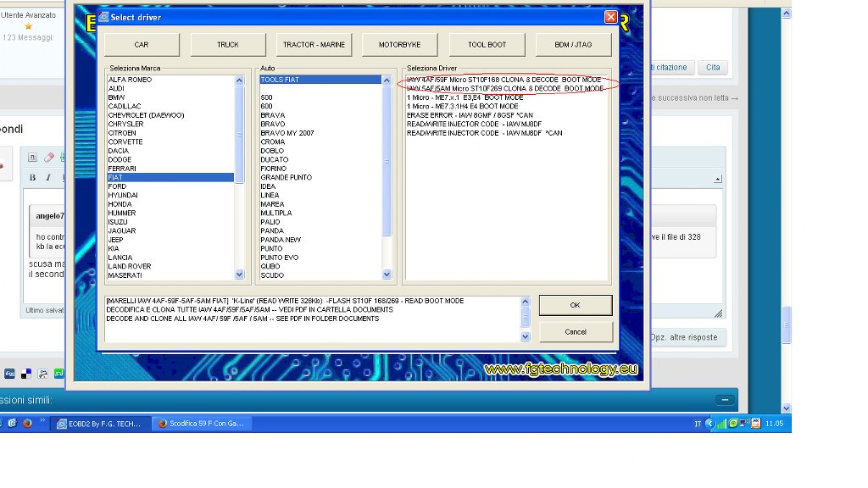Select CORVETTE brand

coord(125,141)
